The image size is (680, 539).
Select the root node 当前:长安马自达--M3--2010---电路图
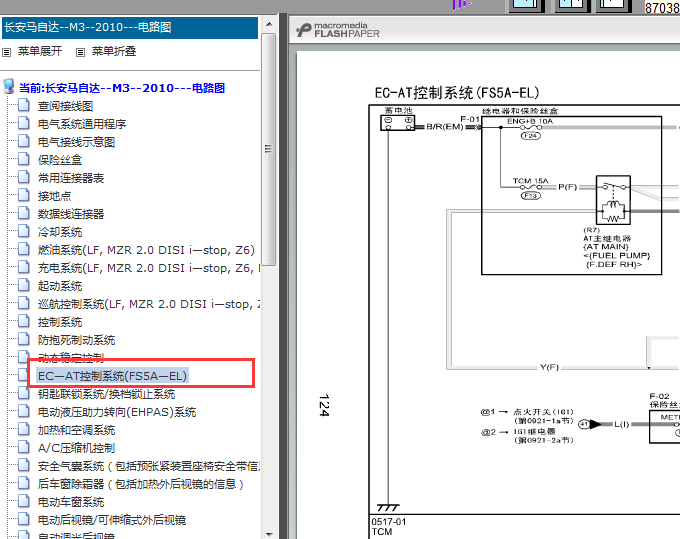pyautogui.click(x=122, y=88)
